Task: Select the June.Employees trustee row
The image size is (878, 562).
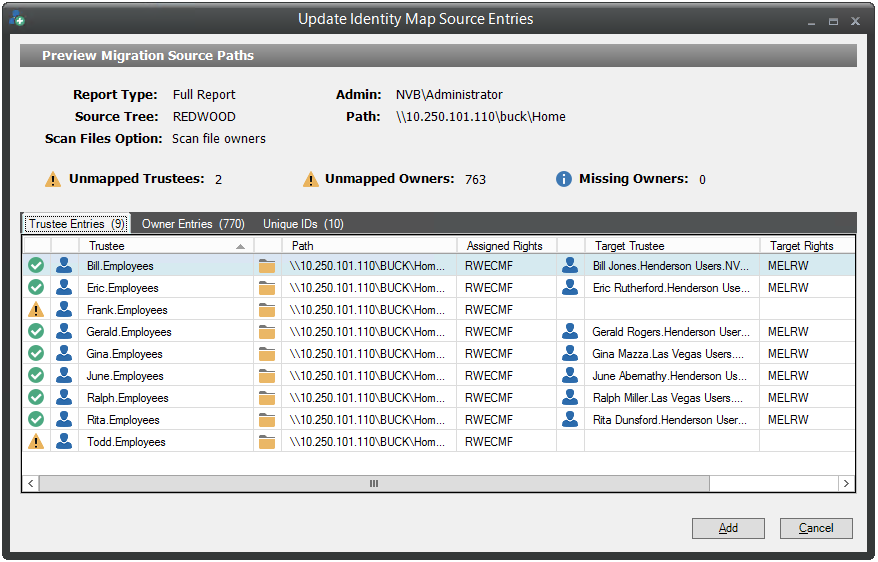Action: coord(124,376)
